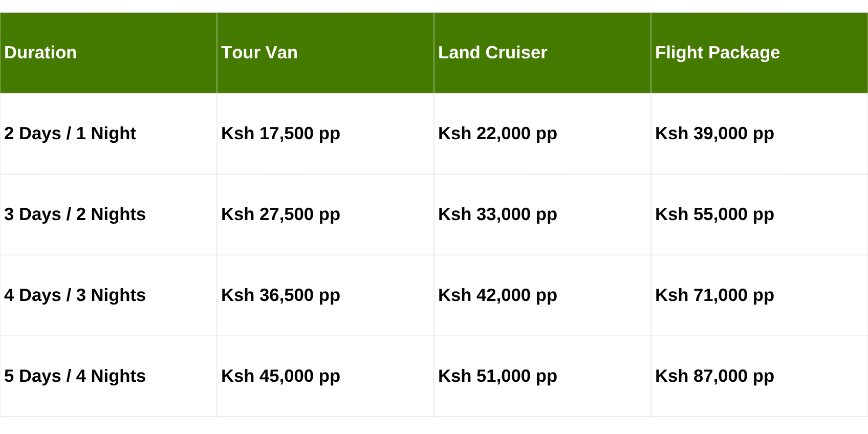Click the Ksh 22,000 pp Land Cruiser price

(497, 134)
